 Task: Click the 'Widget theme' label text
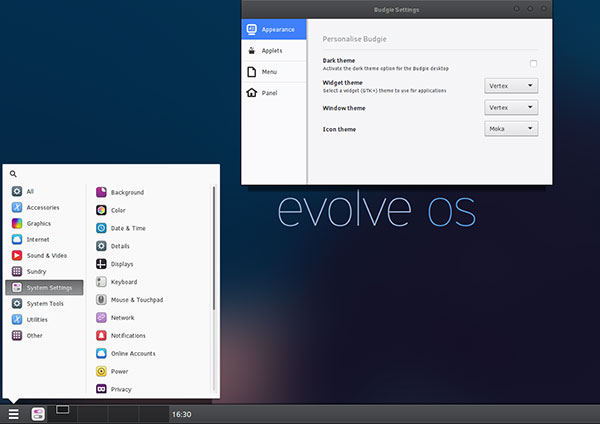342,83
